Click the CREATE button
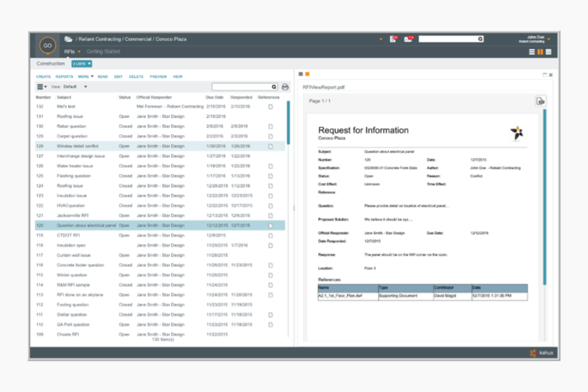The image size is (588, 392). [43, 77]
